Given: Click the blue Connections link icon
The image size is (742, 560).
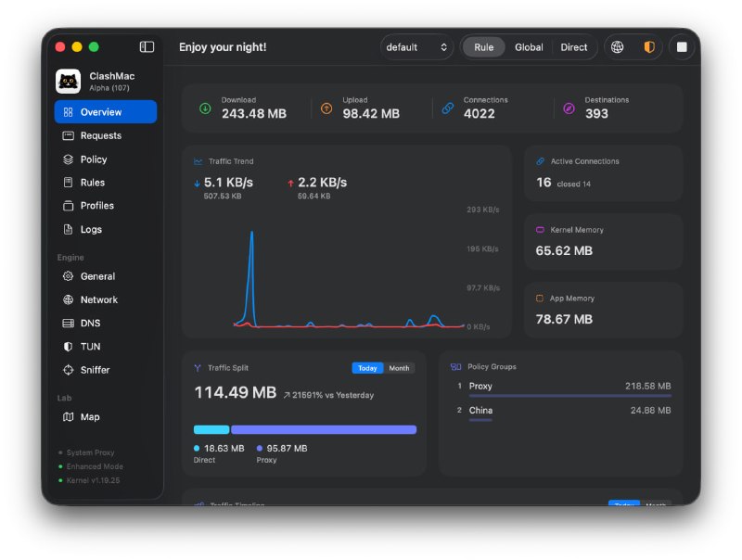Looking at the screenshot, I should point(448,108).
